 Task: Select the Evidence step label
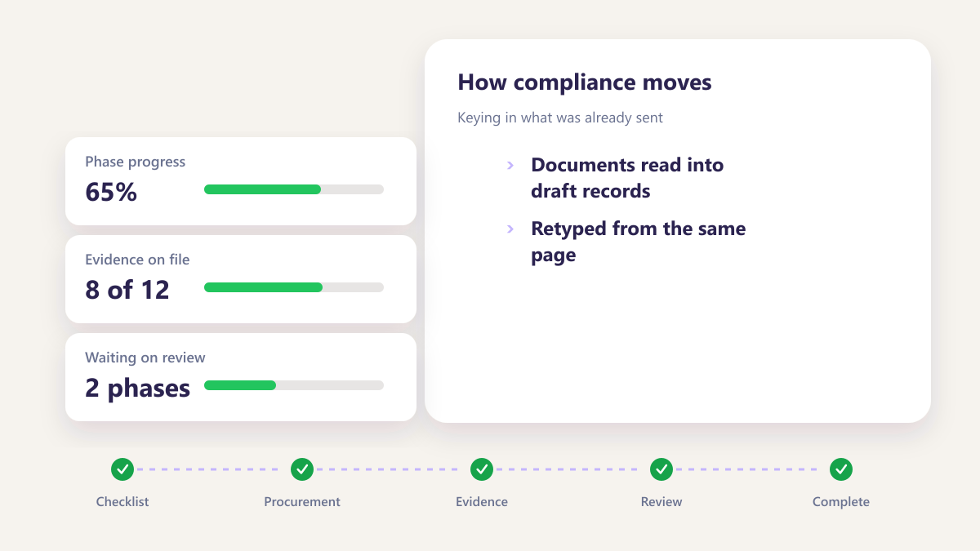[482, 502]
